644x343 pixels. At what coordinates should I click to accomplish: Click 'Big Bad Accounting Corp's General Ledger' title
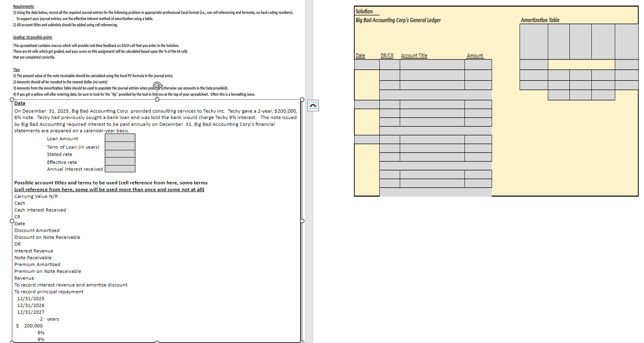pos(398,20)
